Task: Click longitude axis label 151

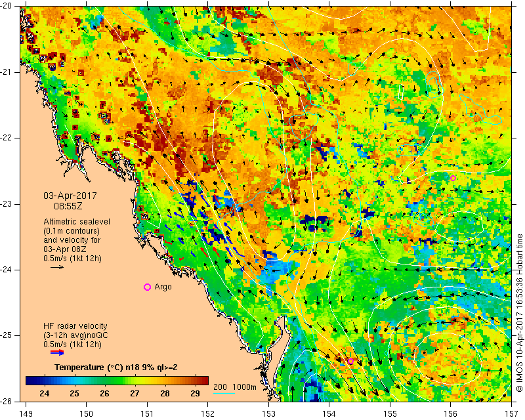Action: (147, 414)
